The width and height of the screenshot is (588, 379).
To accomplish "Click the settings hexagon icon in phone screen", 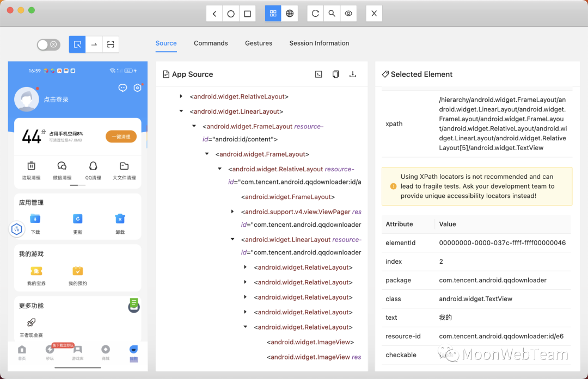I will pyautogui.click(x=138, y=88).
